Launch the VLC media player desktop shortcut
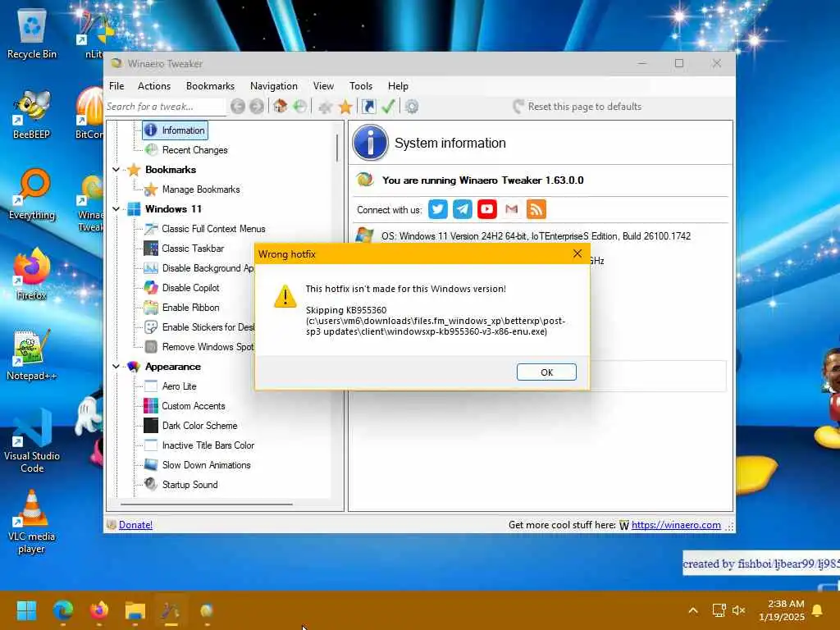This screenshot has height=630, width=840. (x=32, y=522)
